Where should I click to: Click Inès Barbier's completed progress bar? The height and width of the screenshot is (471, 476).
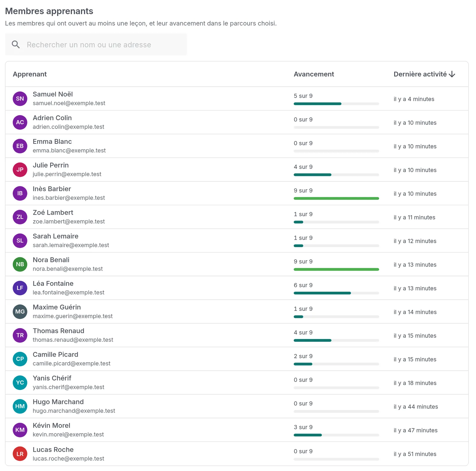tap(336, 199)
